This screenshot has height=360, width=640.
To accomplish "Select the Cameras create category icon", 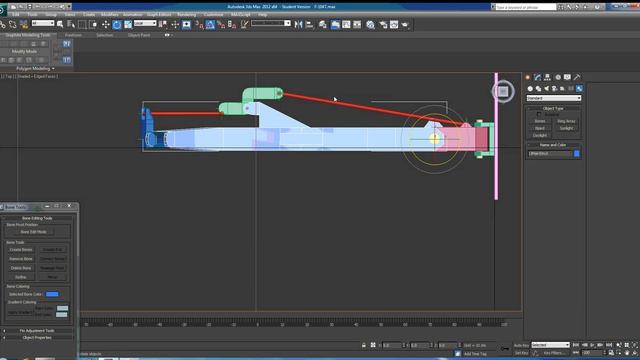I will [554, 88].
